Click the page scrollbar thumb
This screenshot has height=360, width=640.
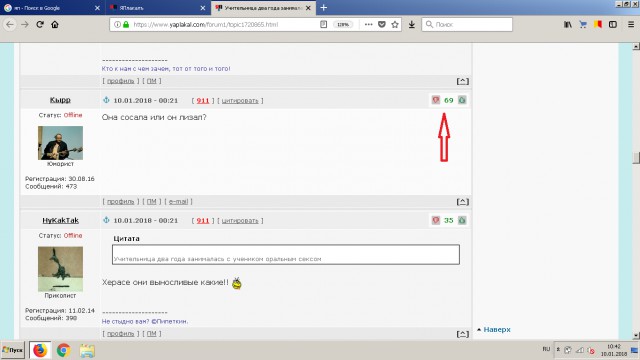(x=636, y=158)
